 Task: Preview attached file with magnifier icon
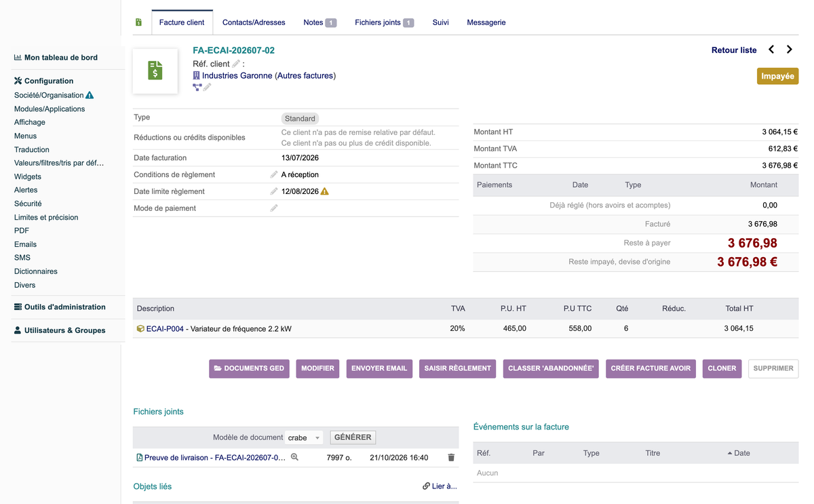(x=294, y=457)
